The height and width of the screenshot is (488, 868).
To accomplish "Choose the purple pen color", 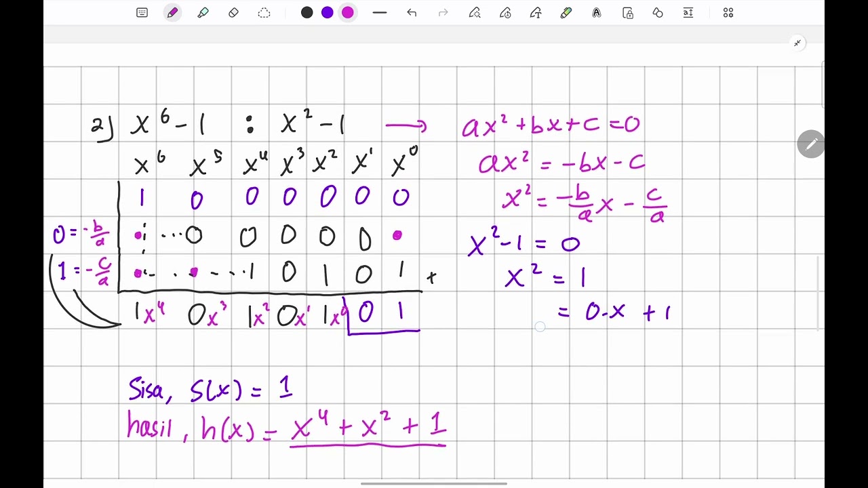I will 328,13.
